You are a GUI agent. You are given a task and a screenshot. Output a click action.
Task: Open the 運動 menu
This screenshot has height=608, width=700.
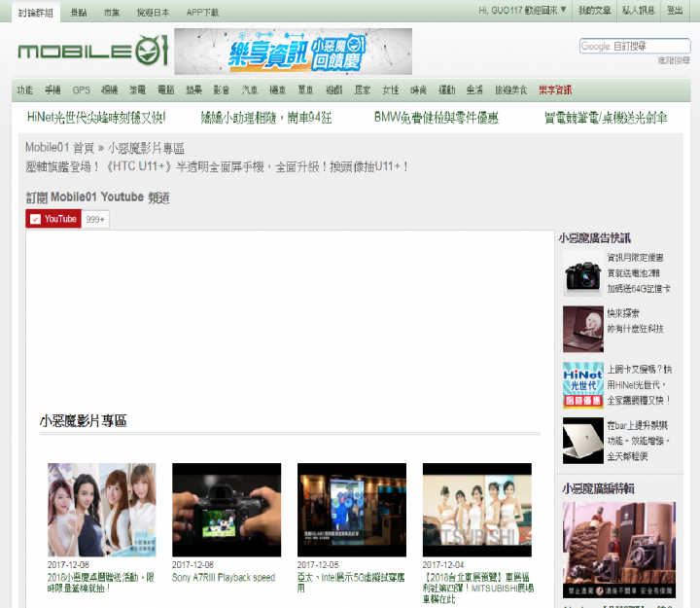point(446,90)
